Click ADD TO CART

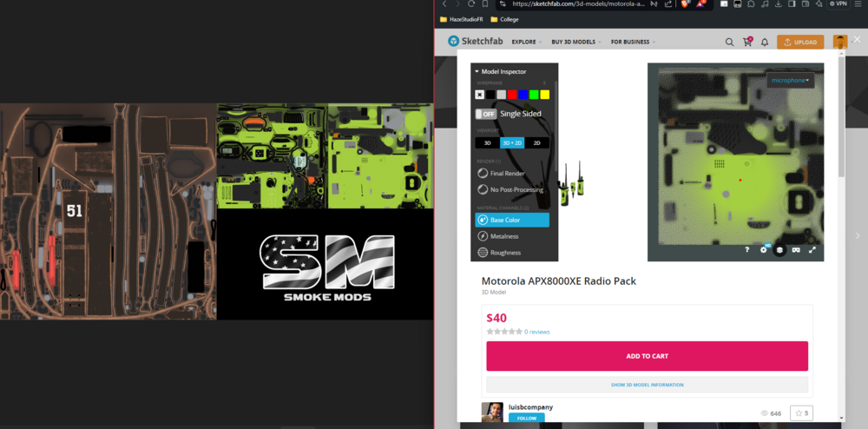click(x=648, y=356)
